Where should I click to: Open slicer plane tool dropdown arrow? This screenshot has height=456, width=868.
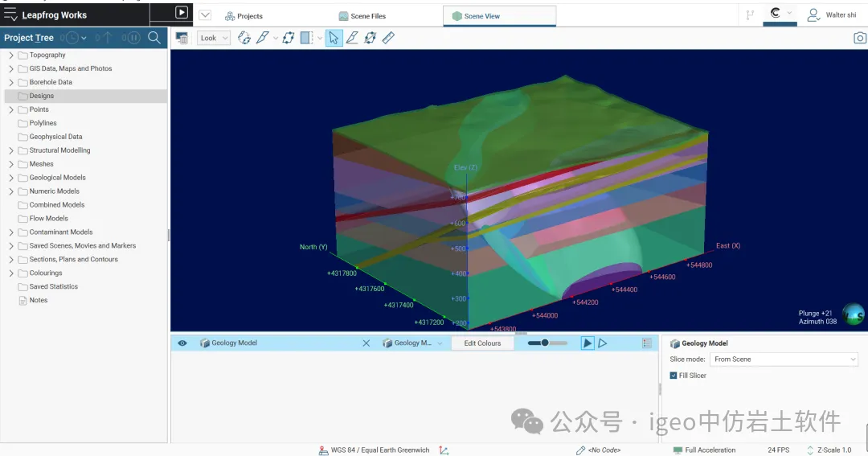tap(275, 39)
